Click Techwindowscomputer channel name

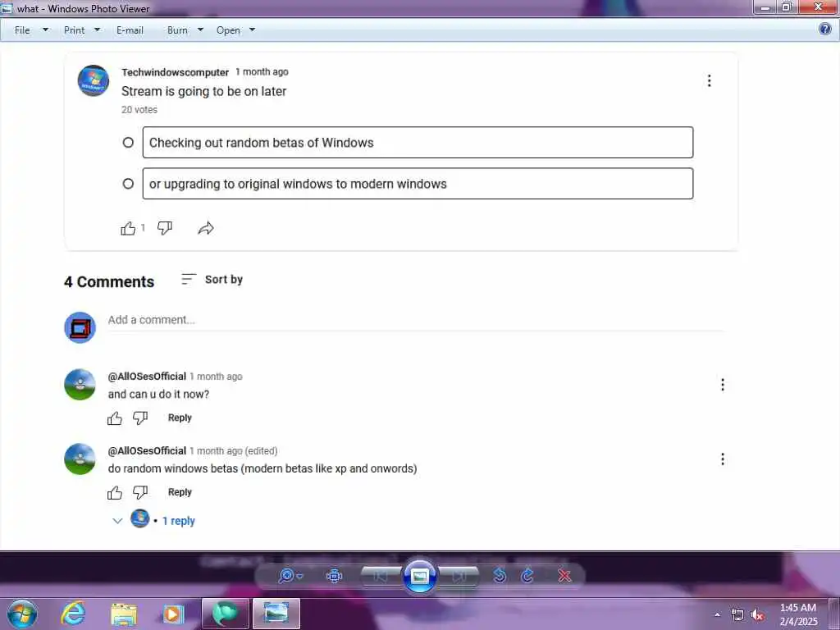tap(176, 72)
